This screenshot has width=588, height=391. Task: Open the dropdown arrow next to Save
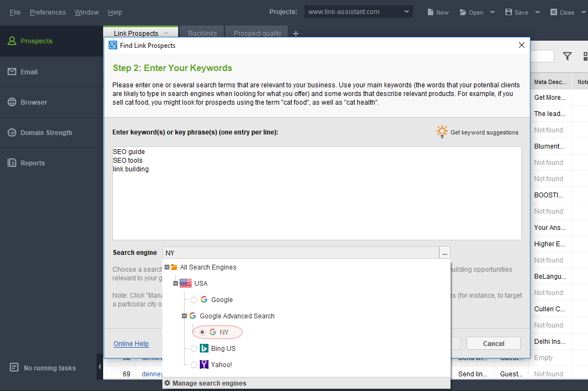[538, 12]
